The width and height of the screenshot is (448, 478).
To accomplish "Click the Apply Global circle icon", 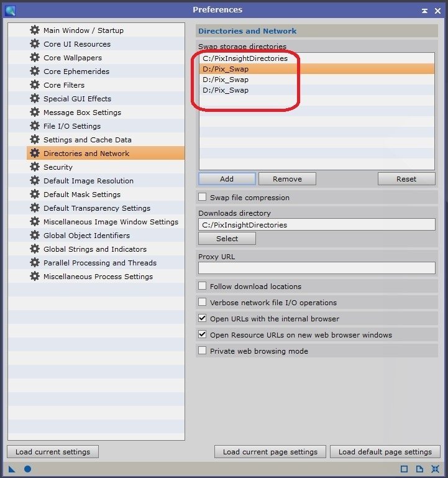I will pyautogui.click(x=28, y=469).
